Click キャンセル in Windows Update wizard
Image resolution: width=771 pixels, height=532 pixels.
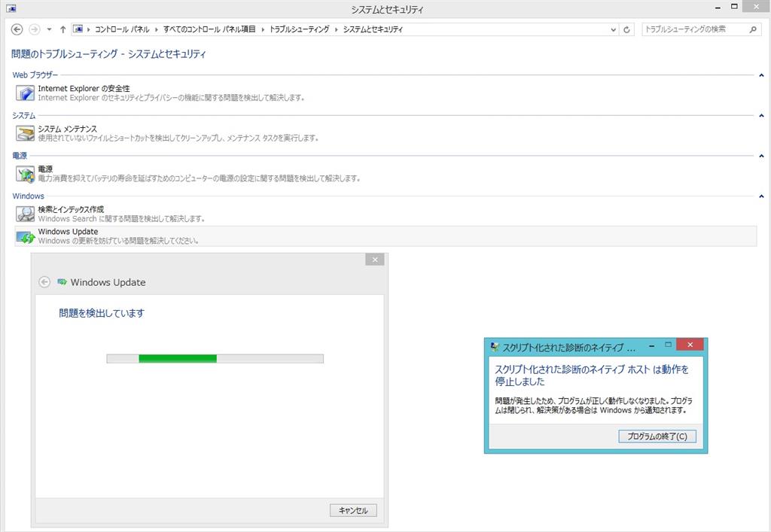click(x=353, y=510)
